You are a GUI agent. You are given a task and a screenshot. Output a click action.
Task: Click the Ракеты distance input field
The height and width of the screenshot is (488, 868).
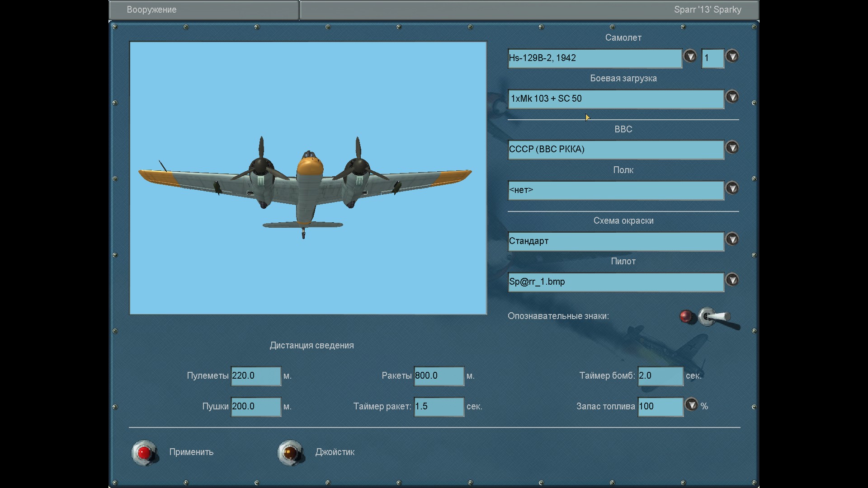coord(439,376)
